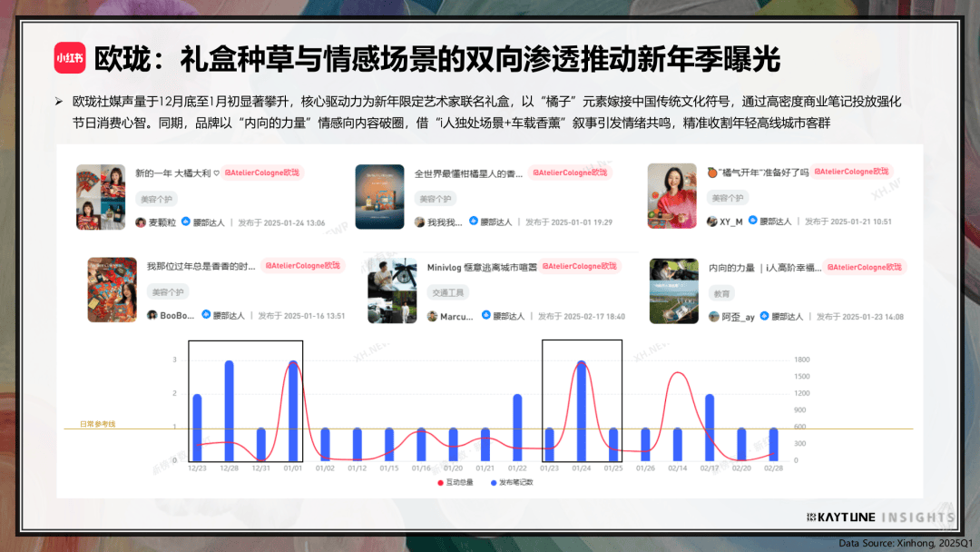Click Marcu...'s profile avatar
980x552 pixels.
click(x=432, y=316)
